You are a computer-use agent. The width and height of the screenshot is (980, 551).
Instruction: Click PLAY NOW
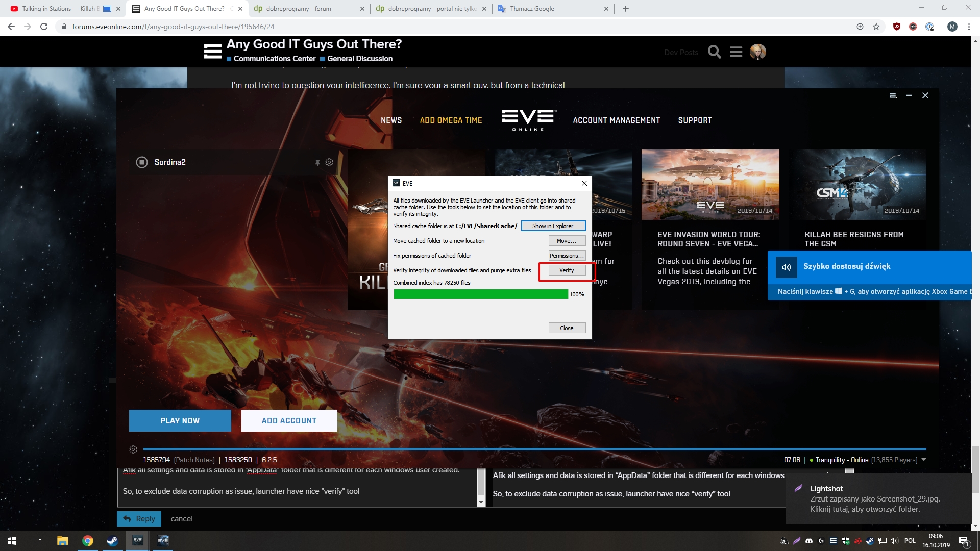pos(180,421)
